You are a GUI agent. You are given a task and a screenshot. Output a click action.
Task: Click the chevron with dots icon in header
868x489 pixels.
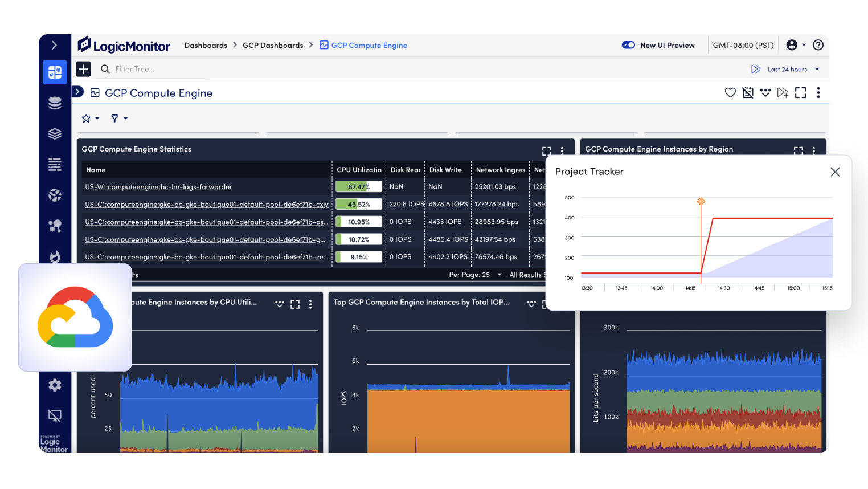[x=765, y=92]
